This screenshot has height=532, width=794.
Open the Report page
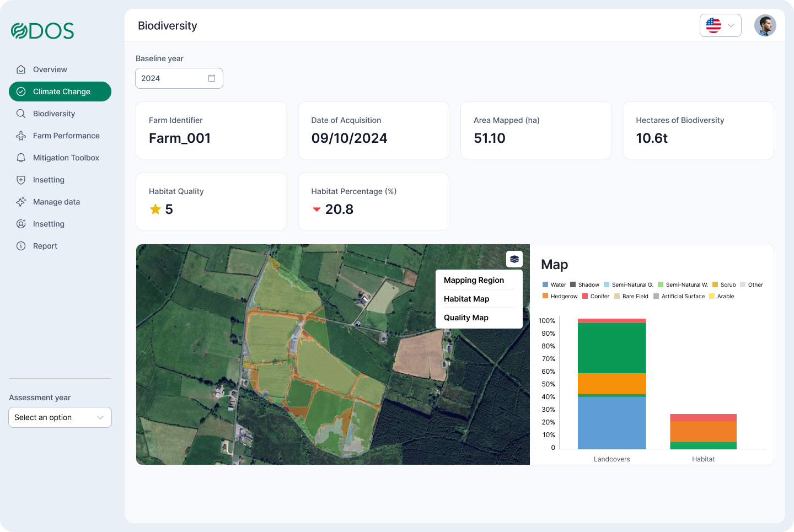(60, 246)
